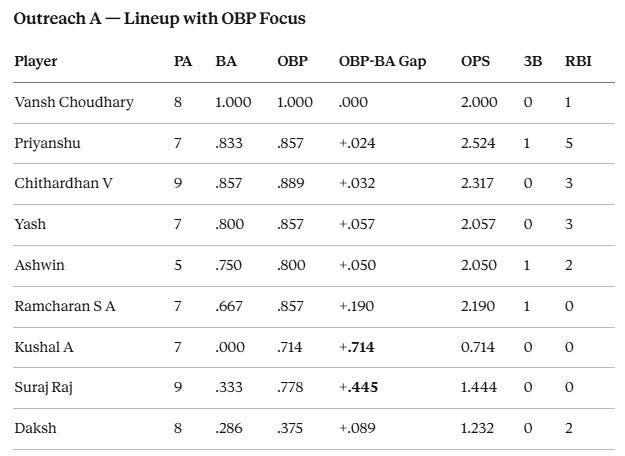Click the OPS column header
Viewport: 625px width, 456px height.
[475, 61]
